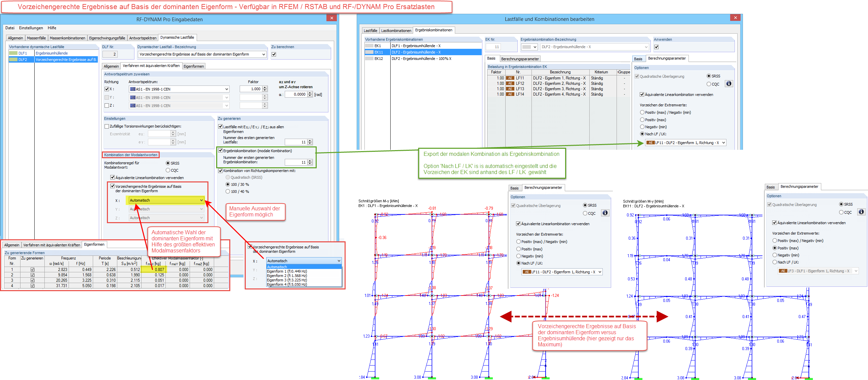868x380 pixels.
Task: Choose Positiv (max) / Negativ (min) in Lastfälle window
Action: (x=642, y=112)
